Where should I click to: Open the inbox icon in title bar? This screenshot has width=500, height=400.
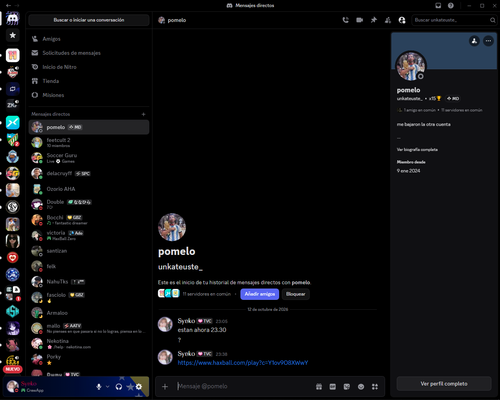[438, 5]
